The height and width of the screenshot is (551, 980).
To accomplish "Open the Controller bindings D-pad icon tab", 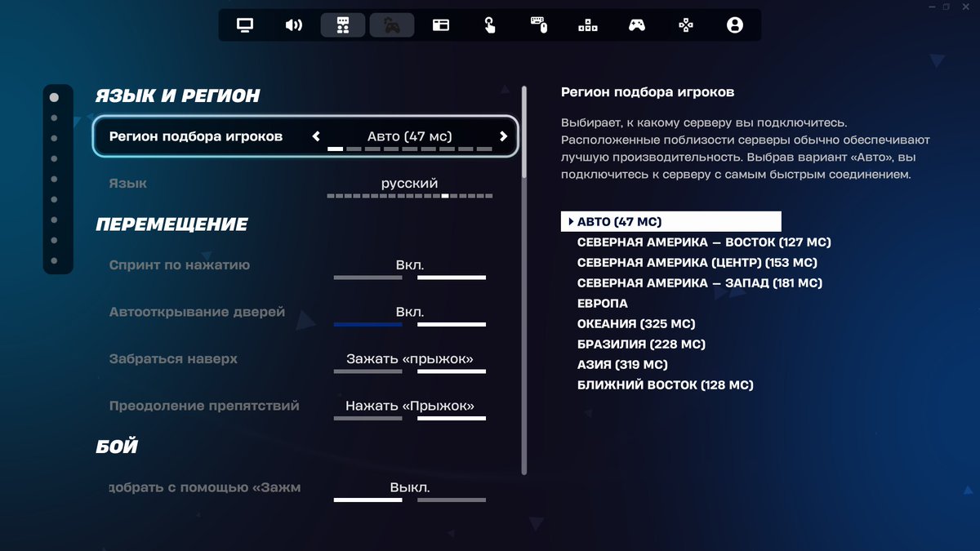I will pos(686,25).
